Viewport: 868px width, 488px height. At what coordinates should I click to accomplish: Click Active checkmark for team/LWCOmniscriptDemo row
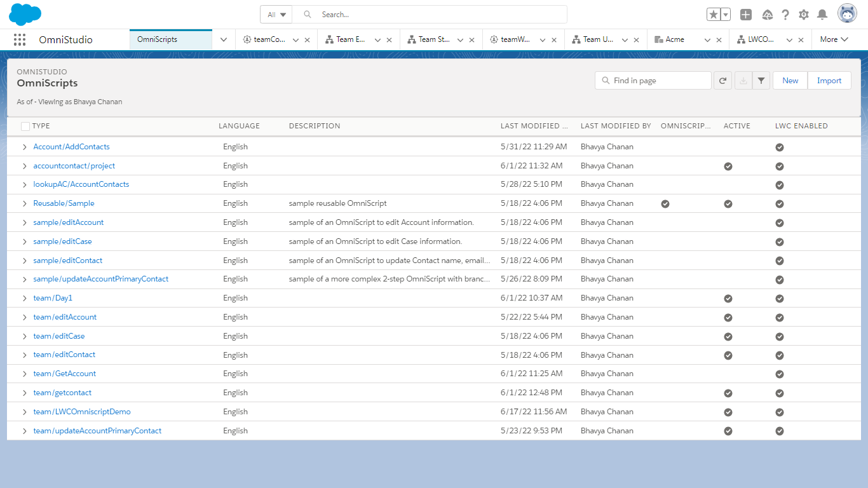[728, 412]
